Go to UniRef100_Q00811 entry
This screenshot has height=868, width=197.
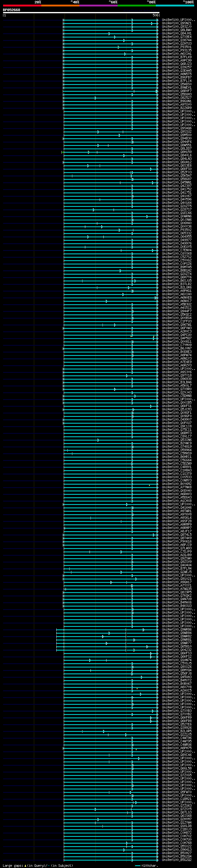(177, 342)
